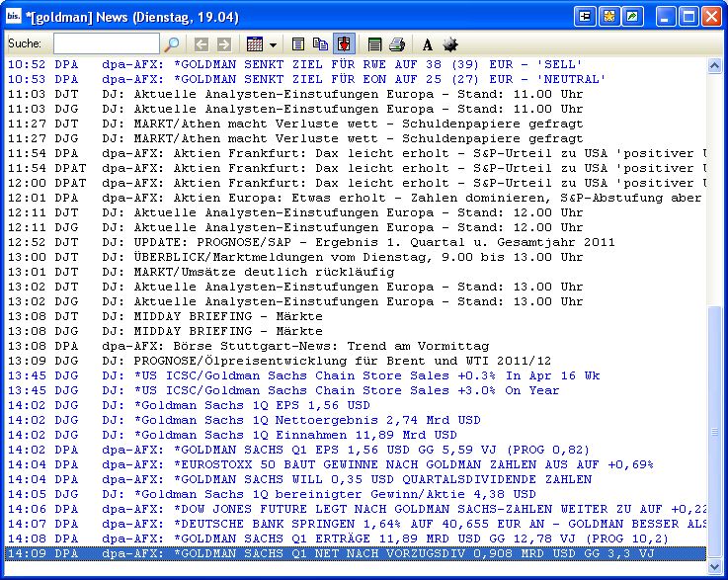
Task: Select 'Goldman Sachs 1Q bereinigter Gewinn/Aktie' row
Action: pos(357,495)
